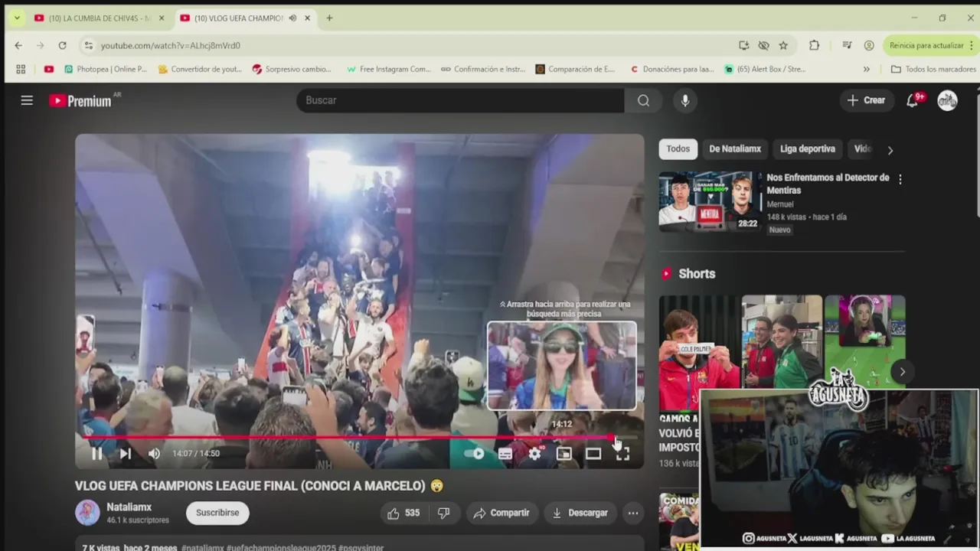Screen dimensions: 980x551
Task: Open the YouTube hamburger guide menu
Action: coord(27,100)
